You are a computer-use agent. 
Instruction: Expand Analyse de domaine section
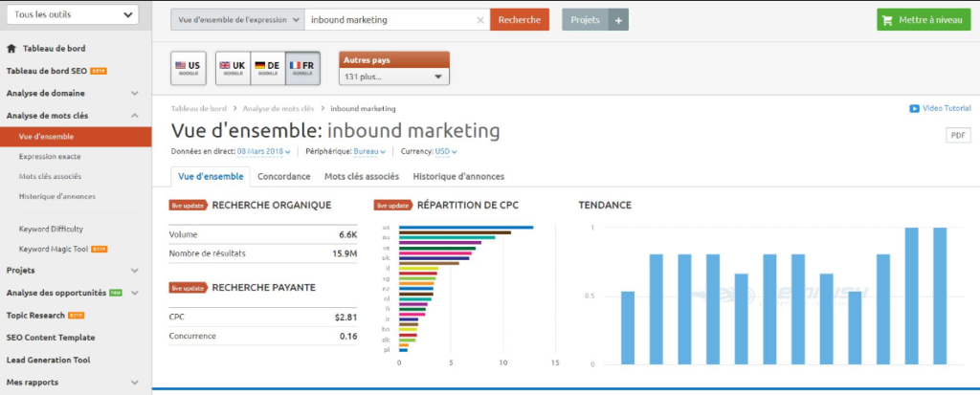click(x=134, y=93)
